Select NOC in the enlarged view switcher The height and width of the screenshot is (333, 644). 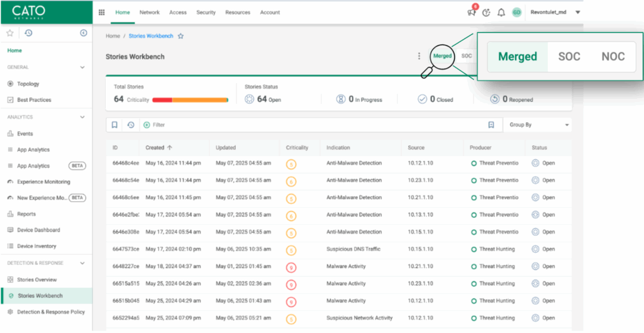click(x=613, y=57)
